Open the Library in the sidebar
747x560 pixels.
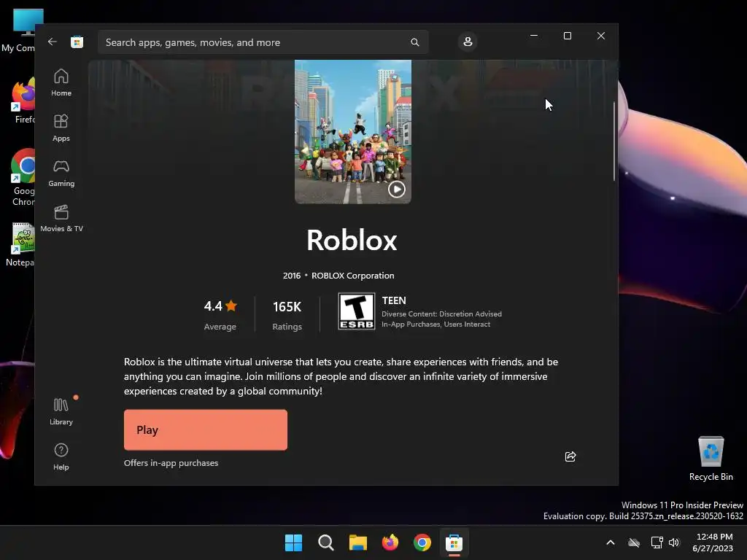61,412
